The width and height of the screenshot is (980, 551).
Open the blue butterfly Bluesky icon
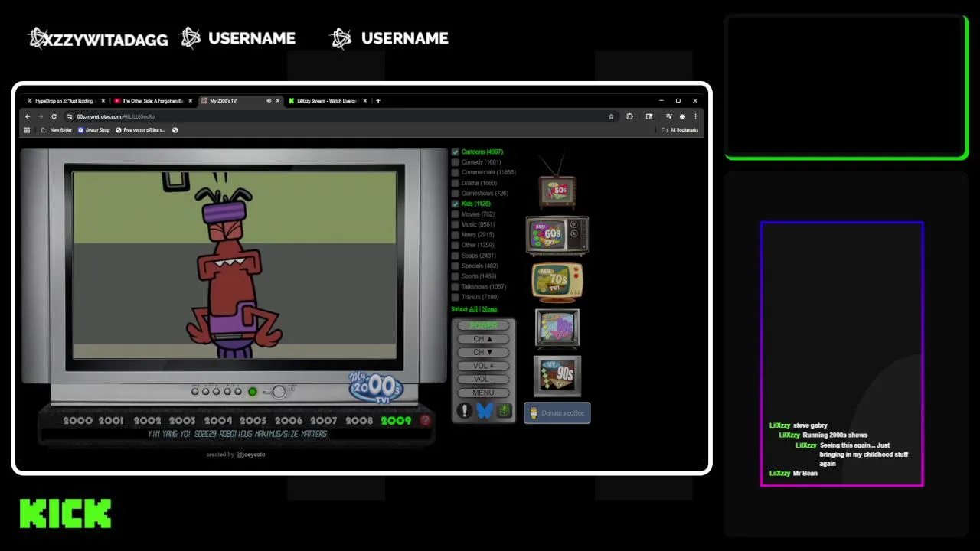(484, 411)
